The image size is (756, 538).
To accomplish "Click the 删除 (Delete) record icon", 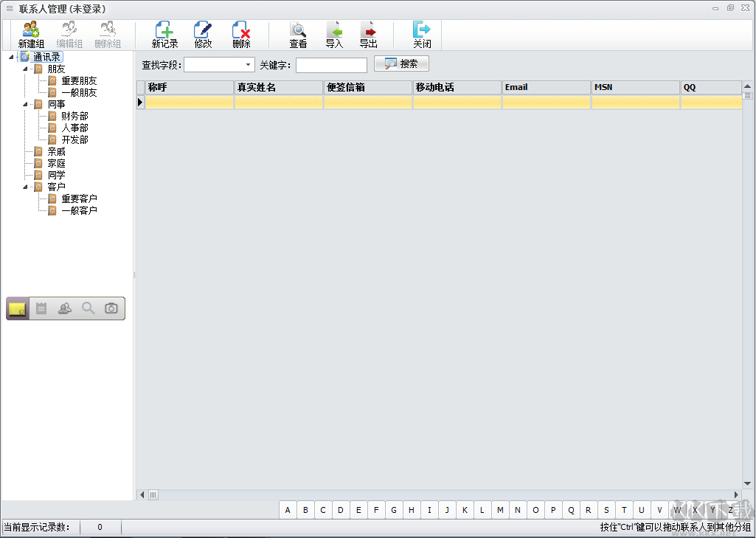I will pyautogui.click(x=241, y=30).
